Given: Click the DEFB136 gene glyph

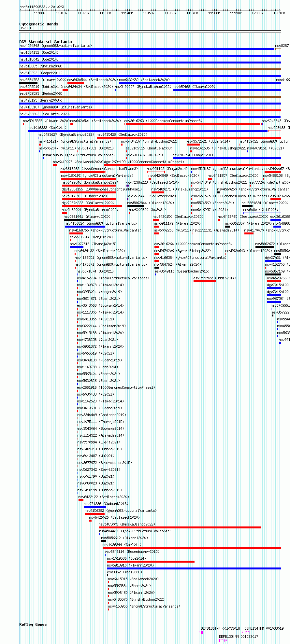Looking at the screenshot, I should coord(201,632).
